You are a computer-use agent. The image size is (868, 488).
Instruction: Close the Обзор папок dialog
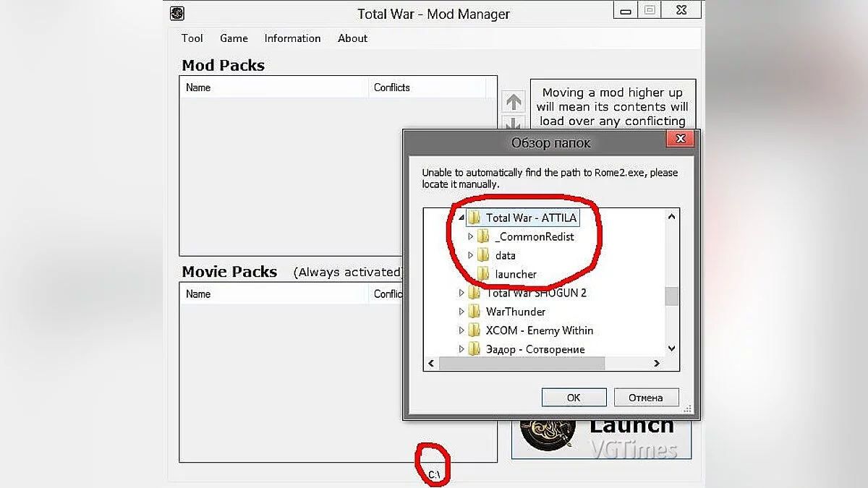click(680, 139)
